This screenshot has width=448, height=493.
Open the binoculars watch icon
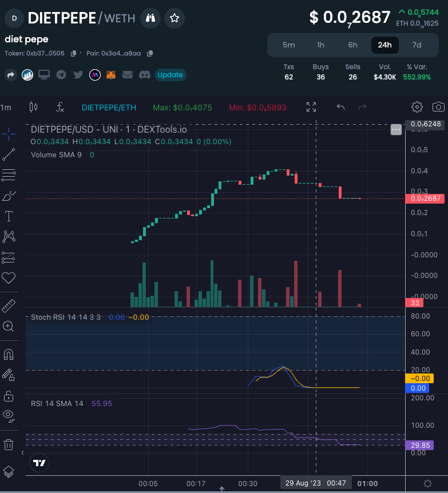point(150,18)
